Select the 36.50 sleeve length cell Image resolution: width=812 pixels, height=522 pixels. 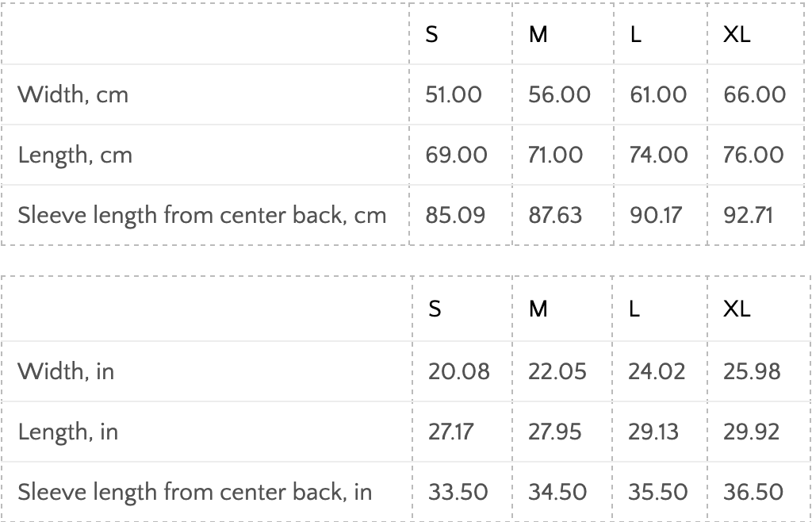point(753,492)
